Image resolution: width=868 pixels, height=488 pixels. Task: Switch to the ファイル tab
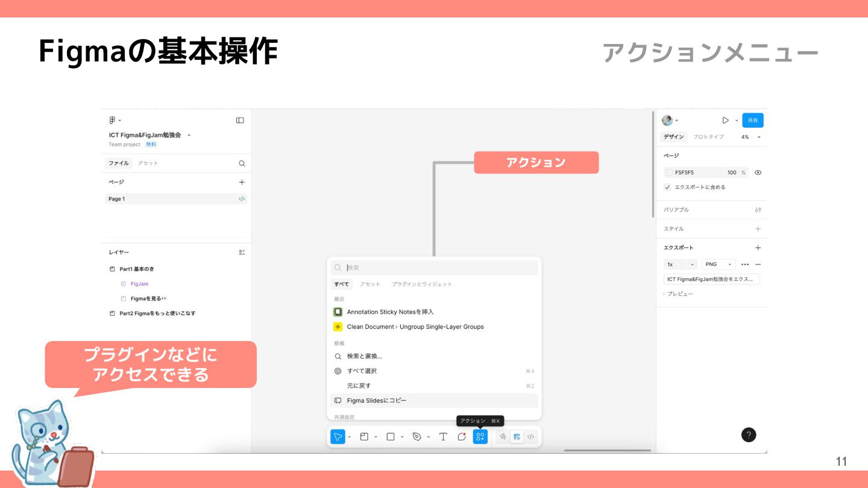[118, 163]
